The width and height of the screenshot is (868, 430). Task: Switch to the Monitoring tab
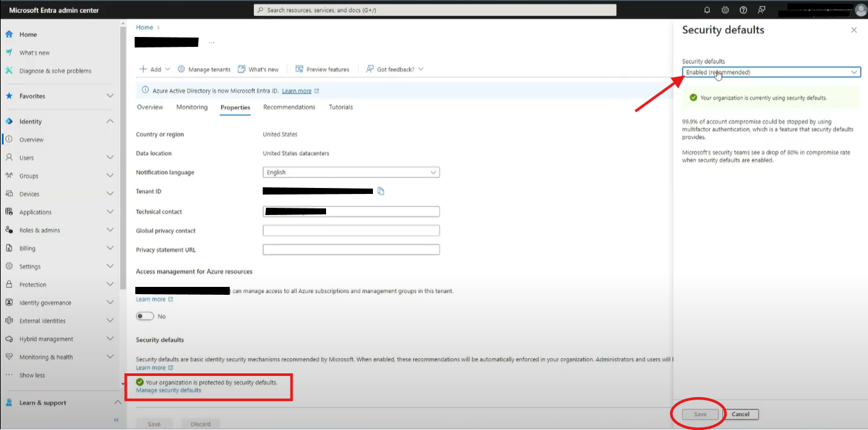[x=192, y=107]
